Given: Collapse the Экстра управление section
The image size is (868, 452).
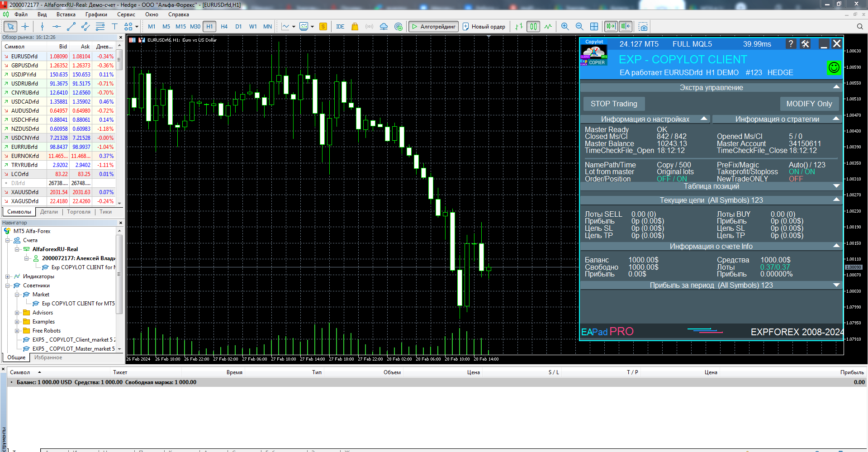Looking at the screenshot, I should [x=836, y=87].
